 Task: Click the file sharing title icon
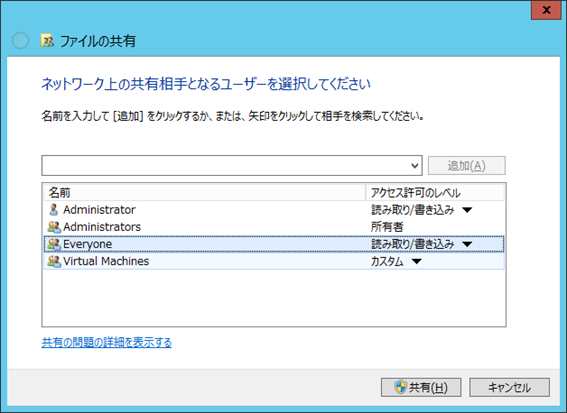47,41
